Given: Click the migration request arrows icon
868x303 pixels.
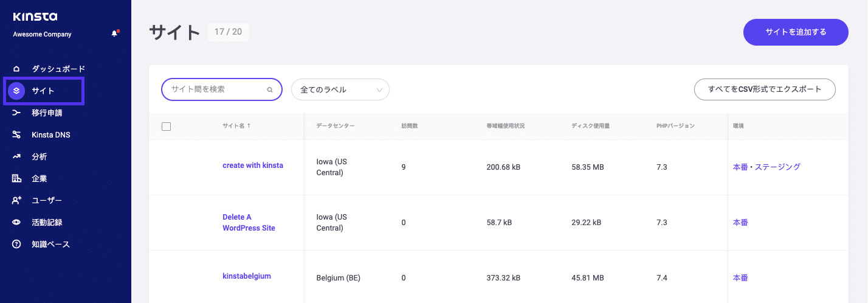Looking at the screenshot, I should (x=16, y=113).
